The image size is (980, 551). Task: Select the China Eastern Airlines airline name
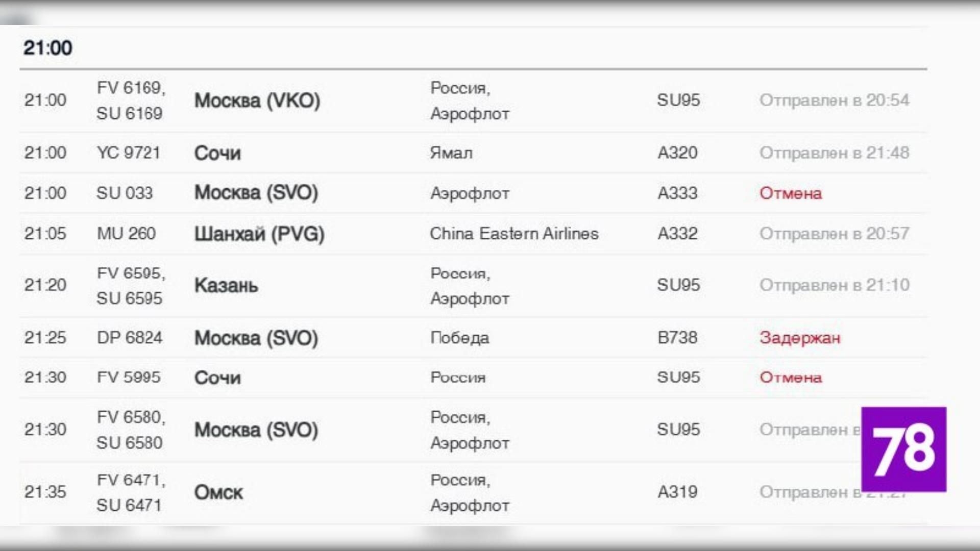tap(514, 234)
